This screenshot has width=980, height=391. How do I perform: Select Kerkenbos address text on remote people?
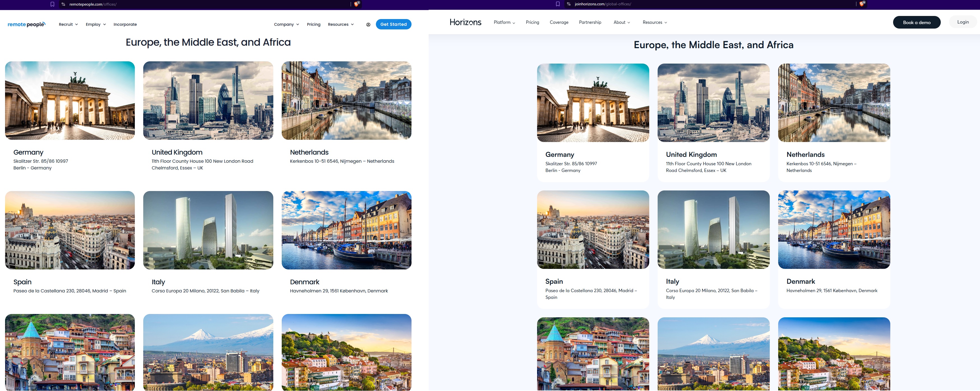[x=342, y=162]
